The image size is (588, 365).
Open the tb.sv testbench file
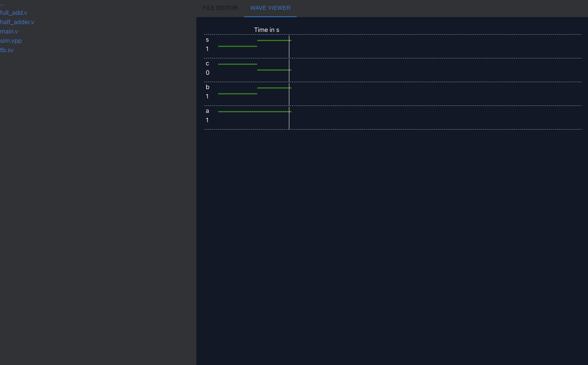(x=7, y=50)
